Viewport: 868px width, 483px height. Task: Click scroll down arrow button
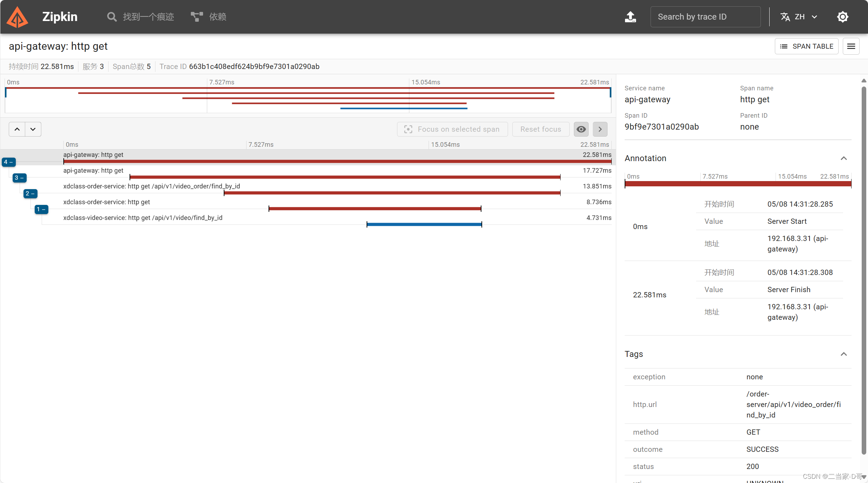click(33, 129)
